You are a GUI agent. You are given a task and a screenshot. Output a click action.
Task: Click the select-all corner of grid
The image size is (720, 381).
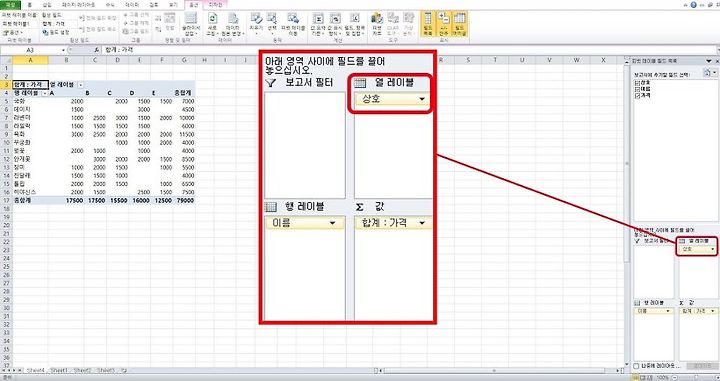(6, 60)
